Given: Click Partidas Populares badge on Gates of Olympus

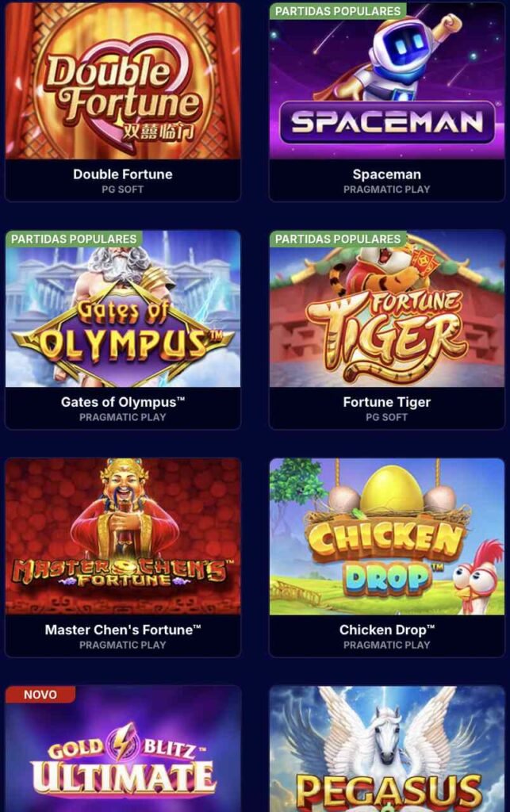Looking at the screenshot, I should pyautogui.click(x=74, y=239).
